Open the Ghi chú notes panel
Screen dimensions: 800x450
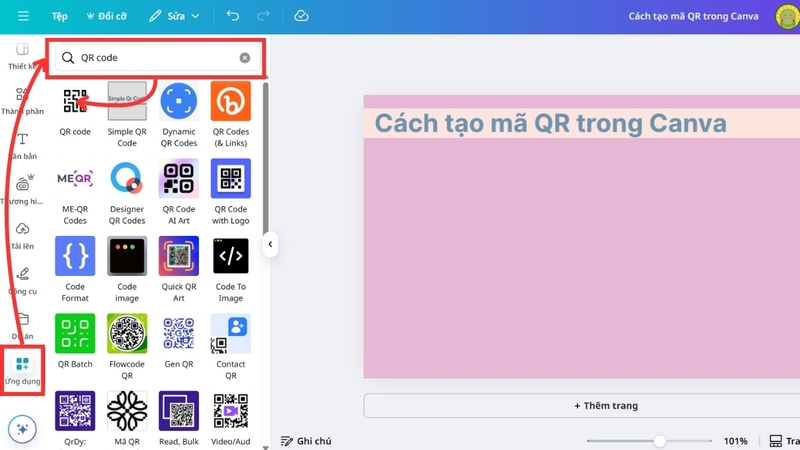tap(306, 441)
